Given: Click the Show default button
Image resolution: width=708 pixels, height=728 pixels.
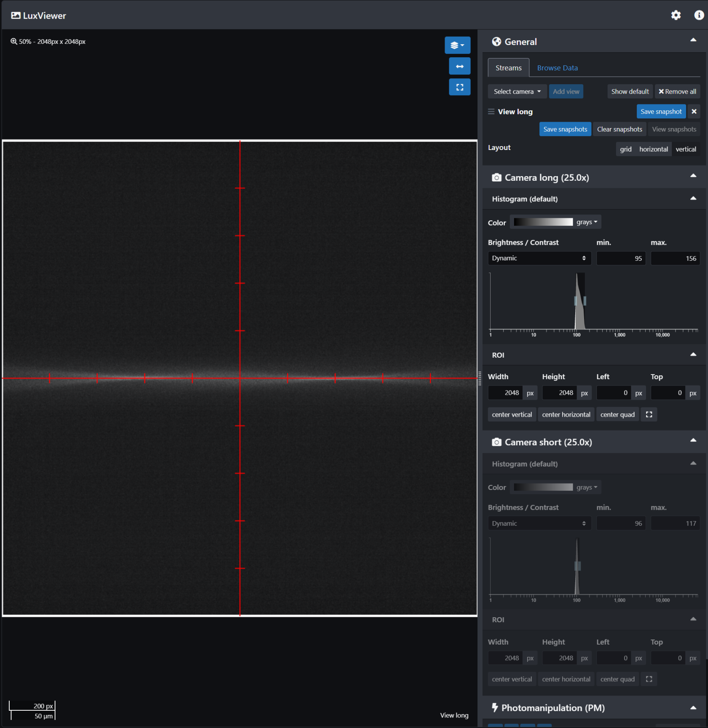Looking at the screenshot, I should 630,91.
